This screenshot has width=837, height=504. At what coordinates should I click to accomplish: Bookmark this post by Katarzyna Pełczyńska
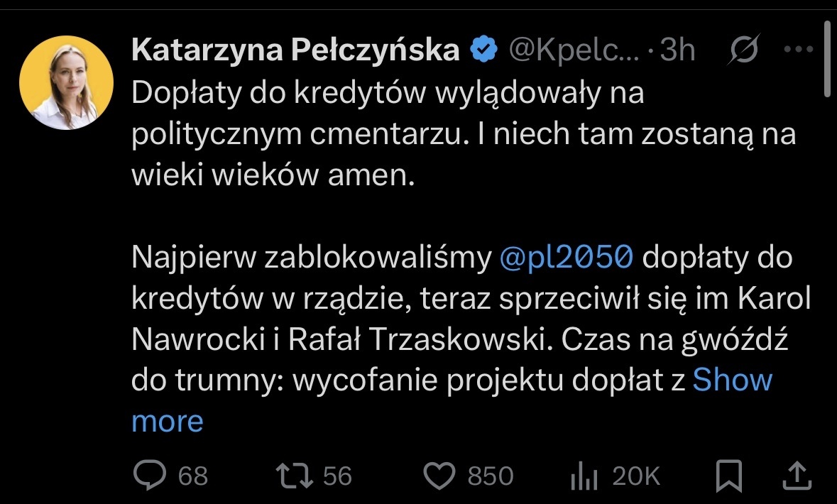(728, 476)
